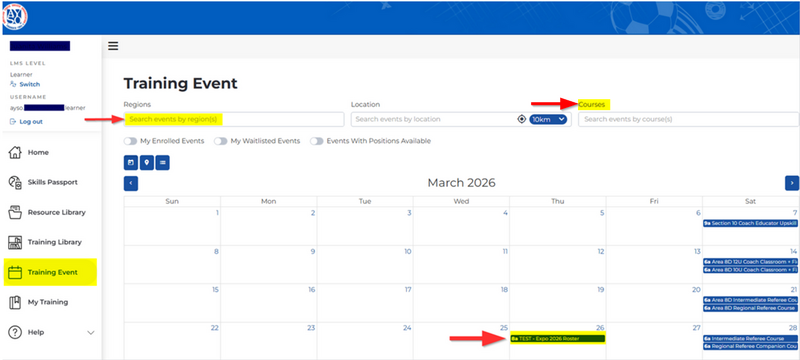Select day 7 in the calendar
This screenshot has width=800, height=360.
[x=795, y=213]
